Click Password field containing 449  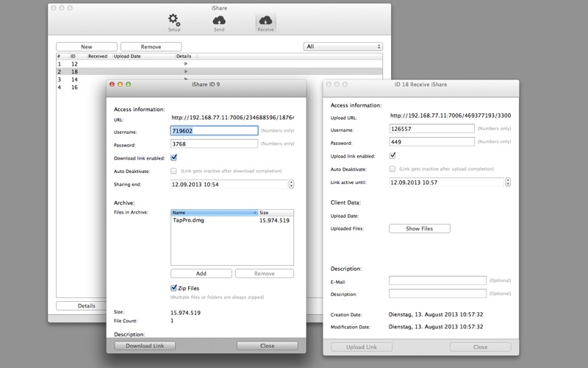click(x=432, y=142)
